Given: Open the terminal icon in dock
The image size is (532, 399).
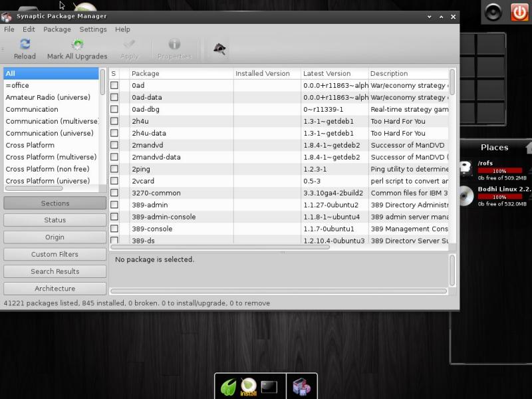Looking at the screenshot, I should point(269,387).
